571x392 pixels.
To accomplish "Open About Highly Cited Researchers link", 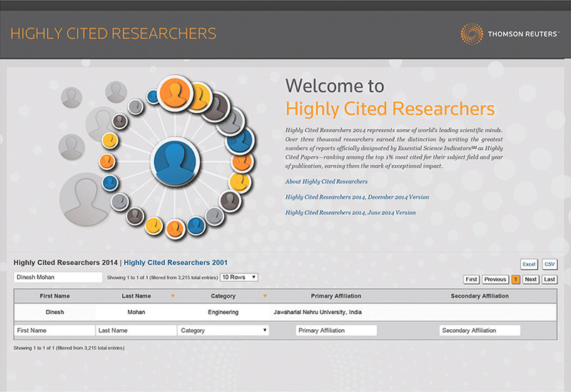I will point(326,181).
